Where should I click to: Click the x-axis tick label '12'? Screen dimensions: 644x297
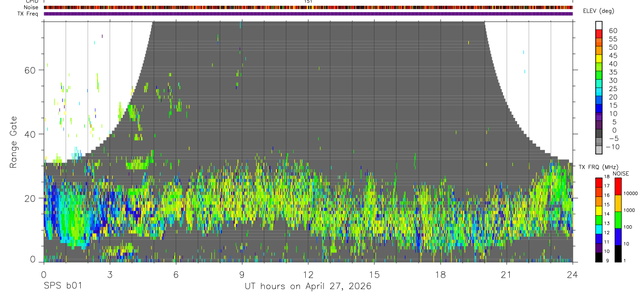(308, 274)
